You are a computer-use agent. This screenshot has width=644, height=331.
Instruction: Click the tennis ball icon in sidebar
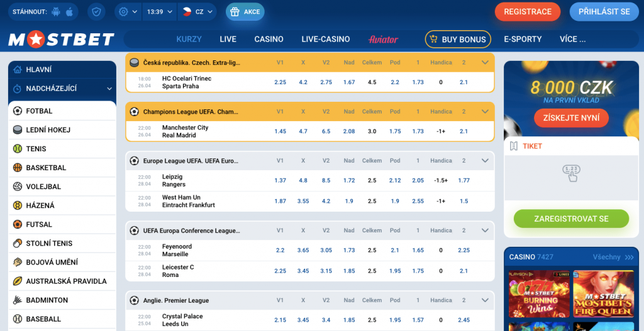tap(18, 149)
